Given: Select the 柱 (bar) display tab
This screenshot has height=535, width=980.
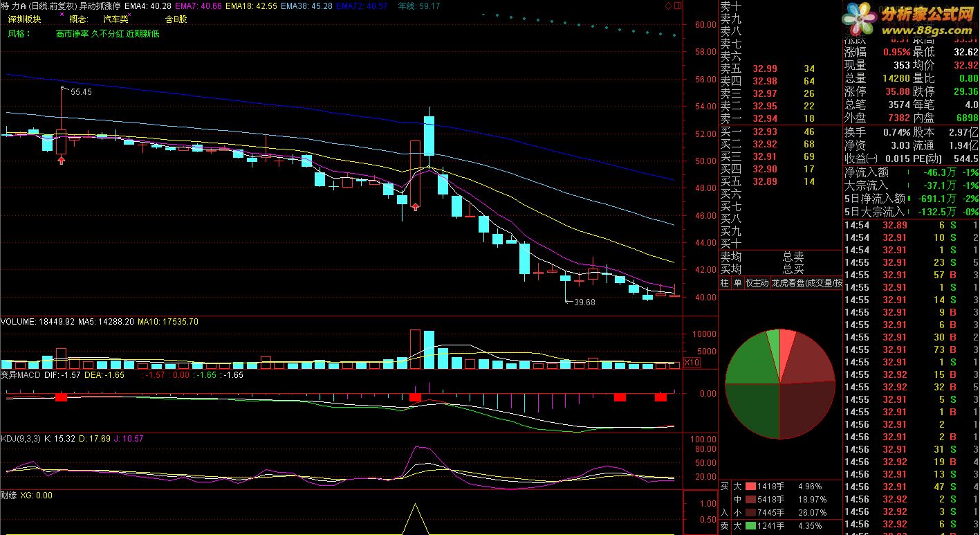Looking at the screenshot, I should [x=725, y=283].
